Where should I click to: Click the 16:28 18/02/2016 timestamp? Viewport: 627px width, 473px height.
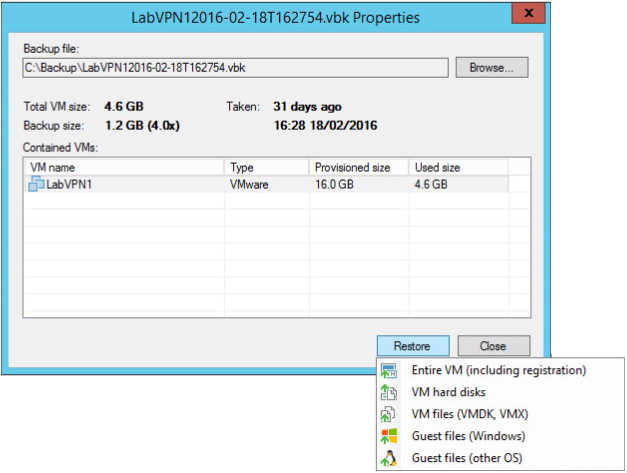(325, 126)
